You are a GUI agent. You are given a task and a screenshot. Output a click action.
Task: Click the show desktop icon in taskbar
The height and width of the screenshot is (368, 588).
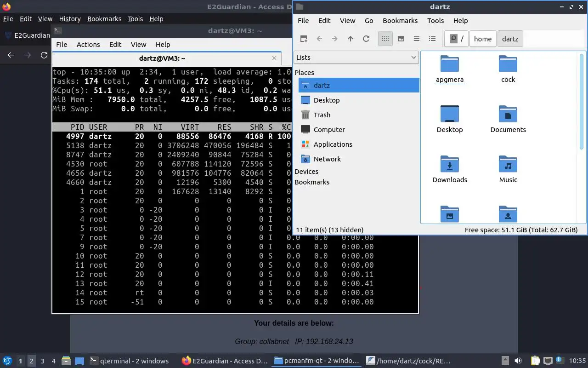pyautogui.click(x=79, y=361)
